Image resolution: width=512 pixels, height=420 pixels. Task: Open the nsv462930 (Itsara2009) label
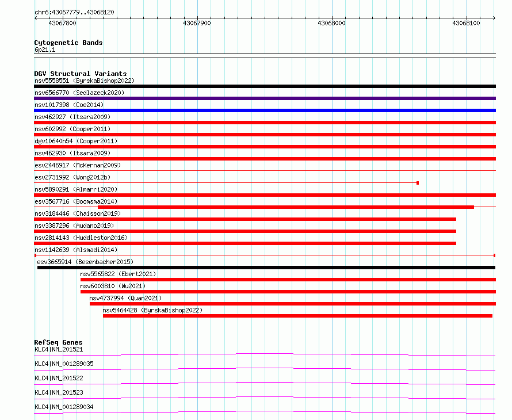pyautogui.click(x=72, y=153)
